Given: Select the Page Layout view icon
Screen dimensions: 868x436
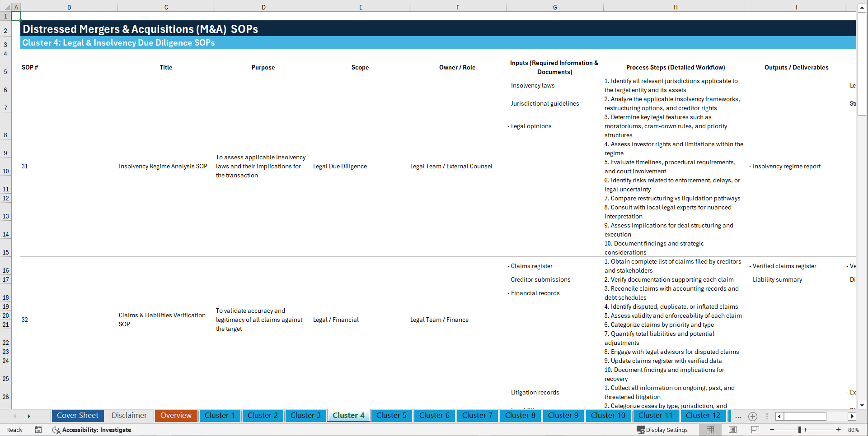Looking at the screenshot, I should pyautogui.click(x=732, y=430).
